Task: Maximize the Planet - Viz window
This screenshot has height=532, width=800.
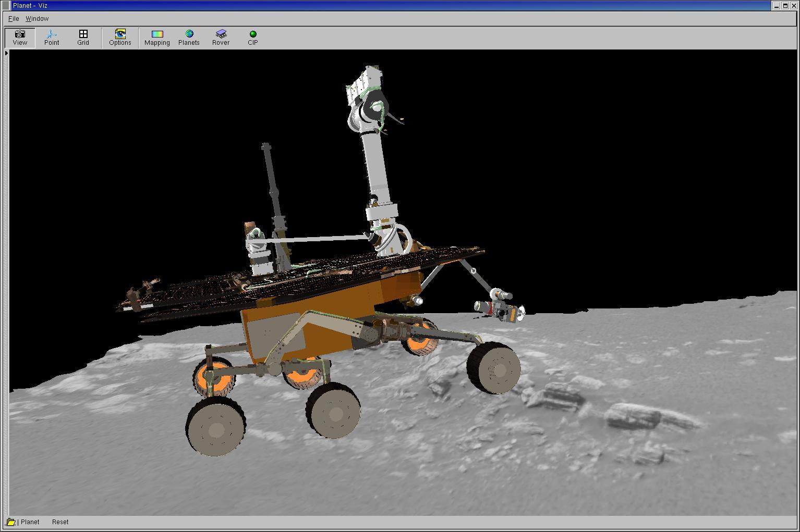Action: click(785, 5)
